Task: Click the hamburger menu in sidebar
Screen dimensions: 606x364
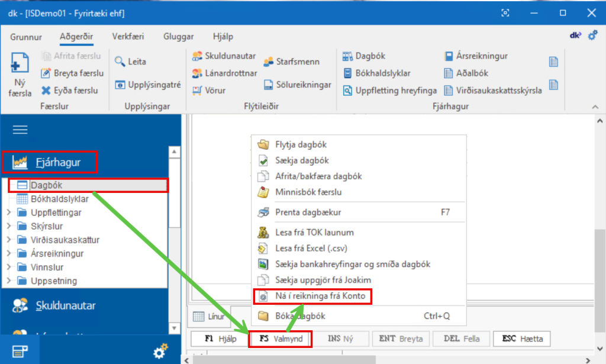Action: click(20, 130)
